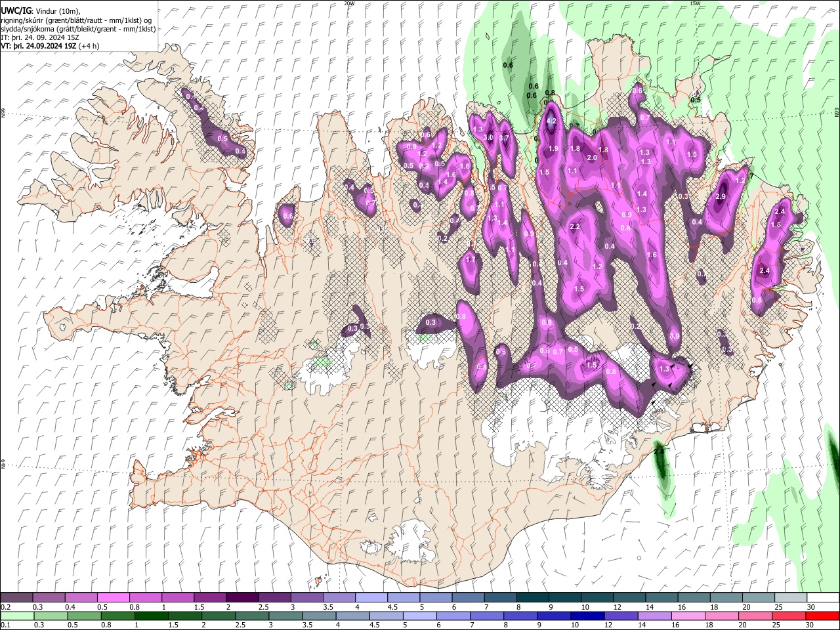The height and width of the screenshot is (630, 840).
Task: Select the pale green 0.1–0.3 rain legend swatch
Action: pos(17,616)
